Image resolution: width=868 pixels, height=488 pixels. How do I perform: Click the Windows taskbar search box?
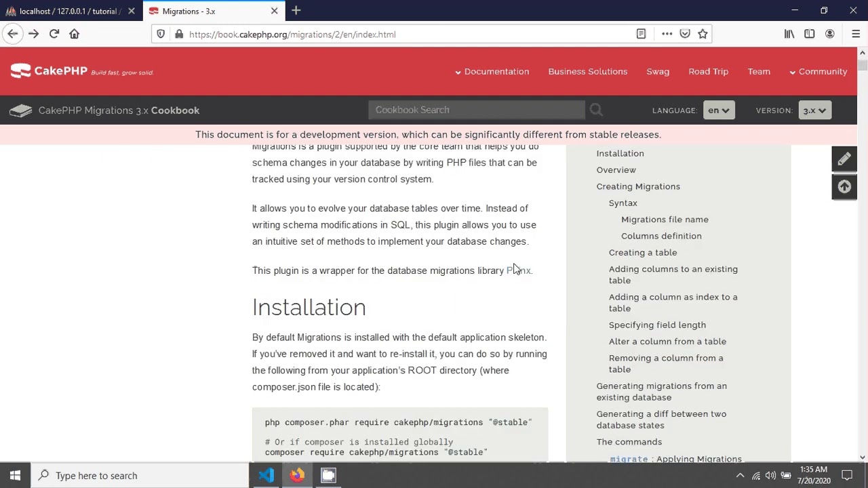click(140, 475)
